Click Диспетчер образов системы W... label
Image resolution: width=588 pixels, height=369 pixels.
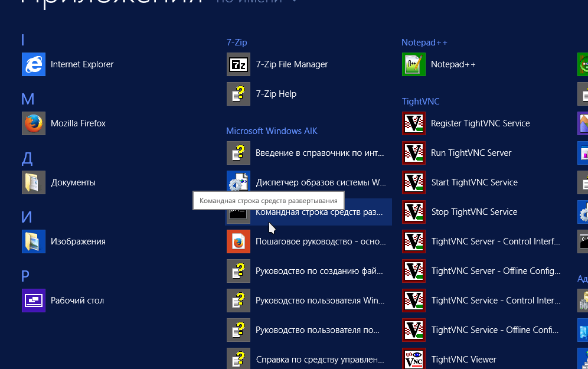click(x=321, y=182)
